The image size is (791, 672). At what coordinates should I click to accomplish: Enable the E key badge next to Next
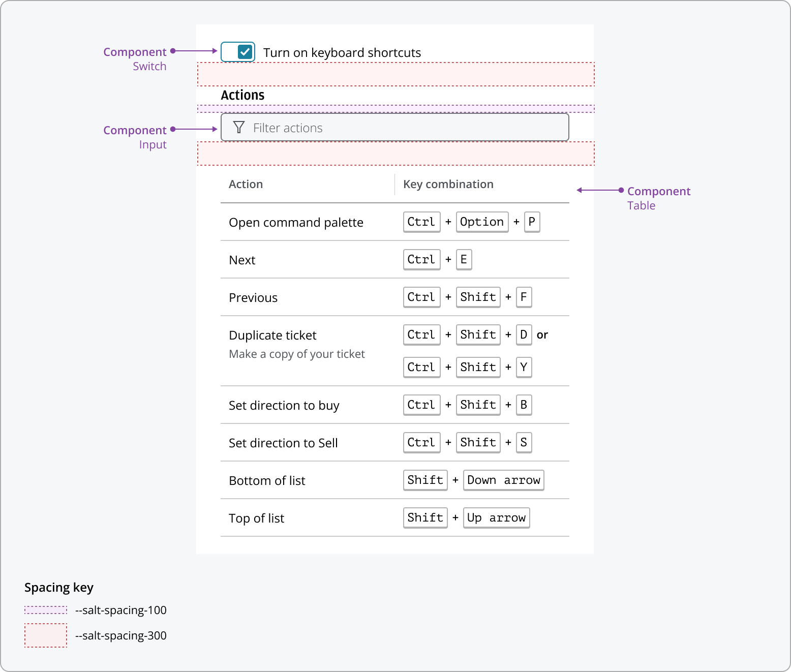click(463, 259)
